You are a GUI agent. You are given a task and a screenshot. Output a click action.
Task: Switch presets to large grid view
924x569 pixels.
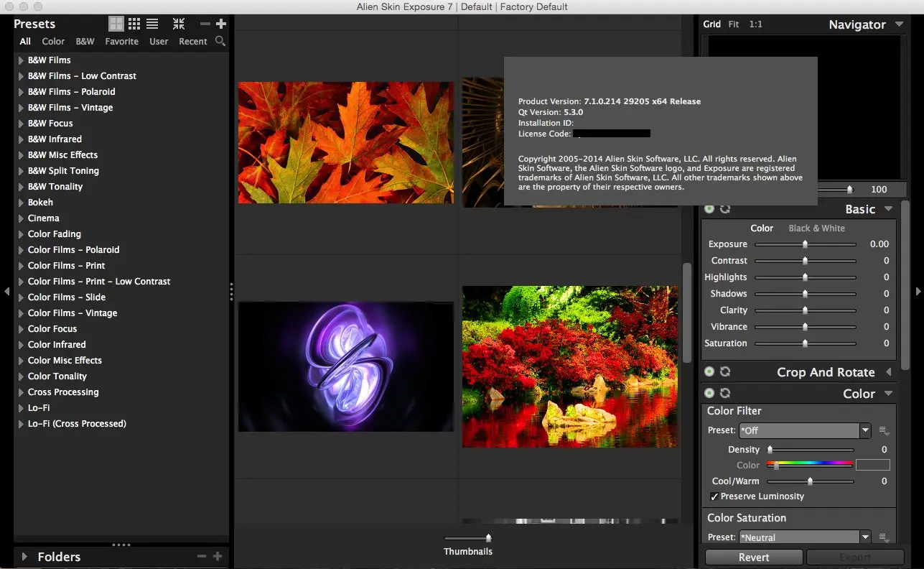pos(116,24)
